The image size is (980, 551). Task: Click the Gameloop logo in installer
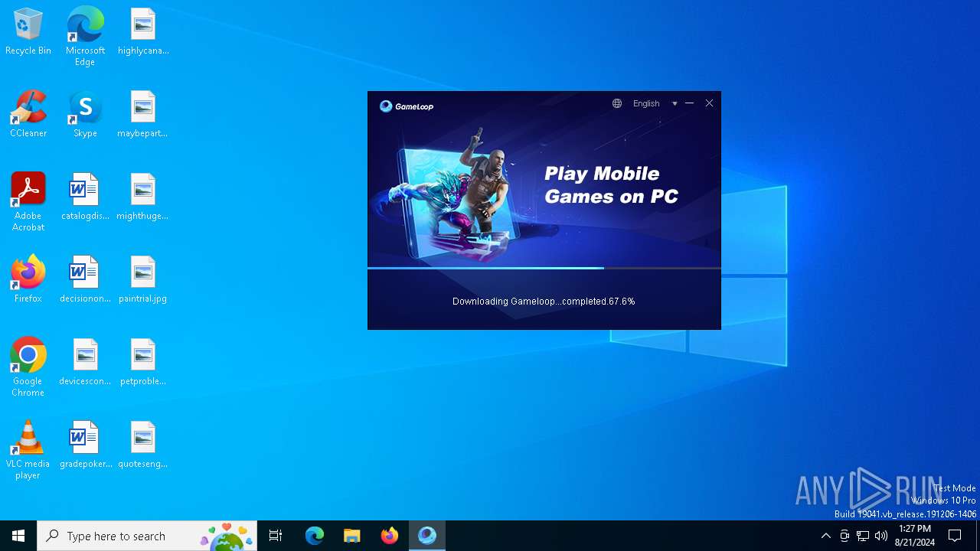tap(407, 106)
